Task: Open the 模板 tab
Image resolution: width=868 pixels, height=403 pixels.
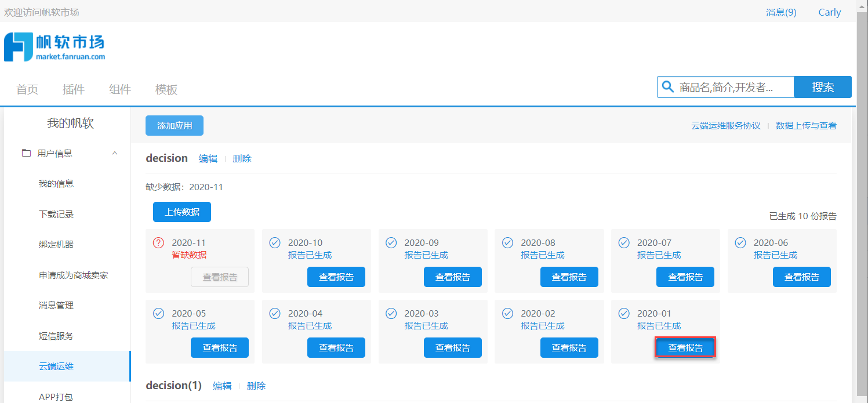Action: (x=166, y=89)
